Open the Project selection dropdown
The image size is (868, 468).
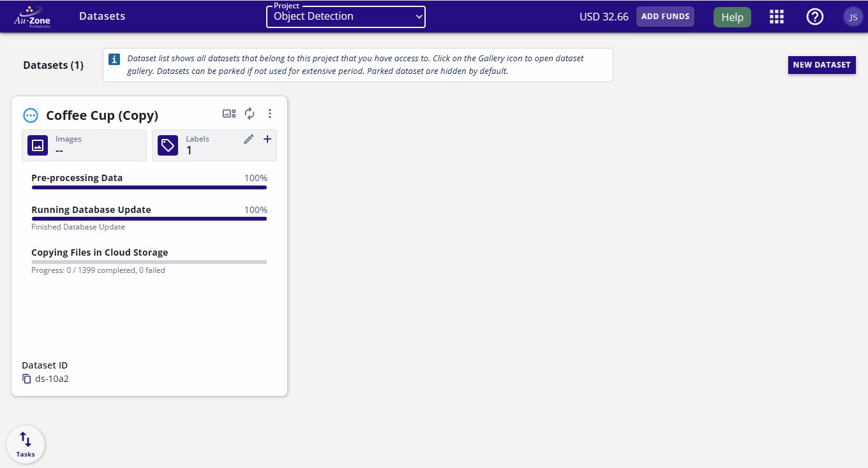point(345,17)
